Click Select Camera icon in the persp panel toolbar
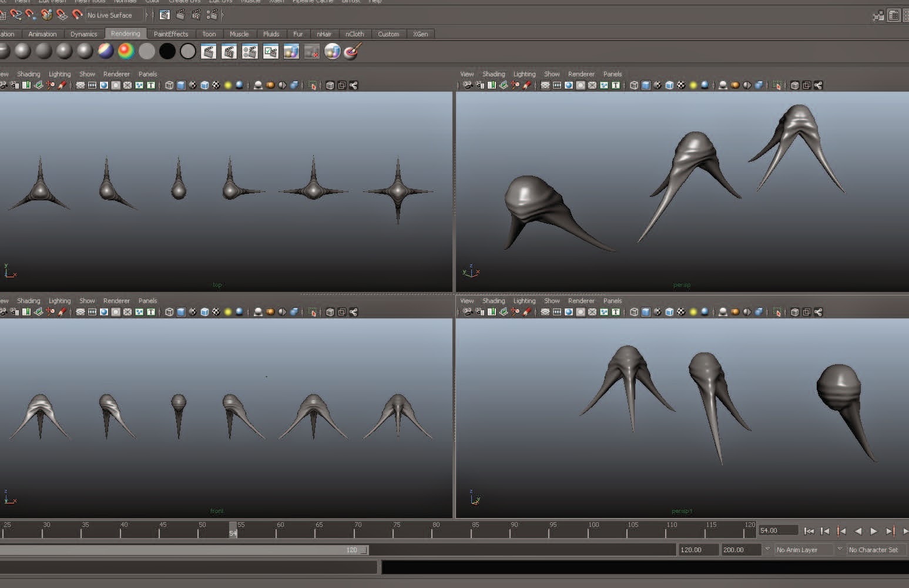 (x=468, y=85)
